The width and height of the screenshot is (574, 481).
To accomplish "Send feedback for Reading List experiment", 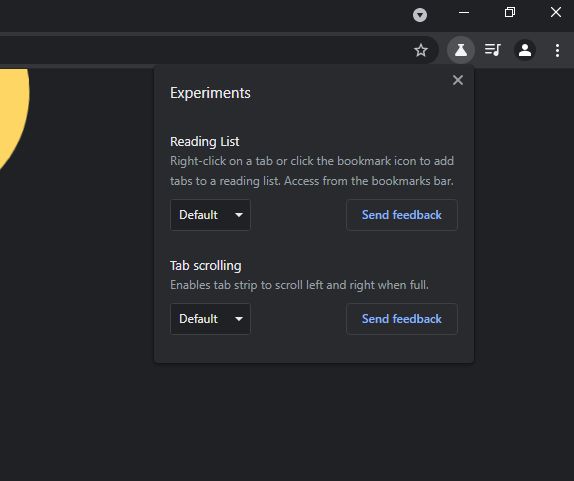I will pos(402,215).
